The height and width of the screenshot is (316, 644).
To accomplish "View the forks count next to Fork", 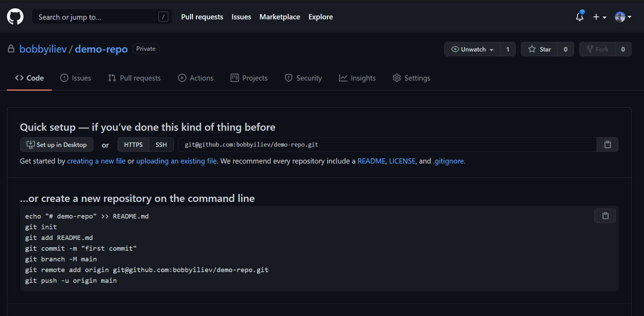I will point(623,49).
